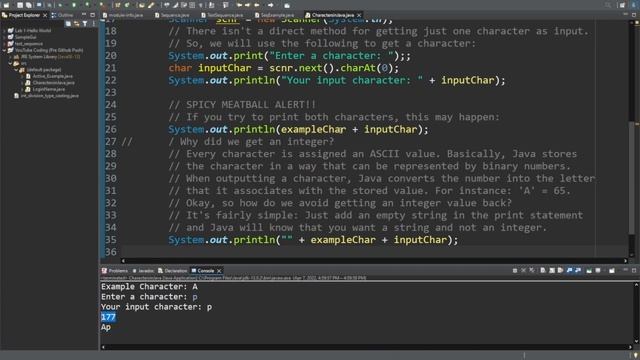Image resolution: width=640 pixels, height=360 pixels.
Task: Click the Debug bug icon in toolbar
Action: pyautogui.click(x=60, y=5)
